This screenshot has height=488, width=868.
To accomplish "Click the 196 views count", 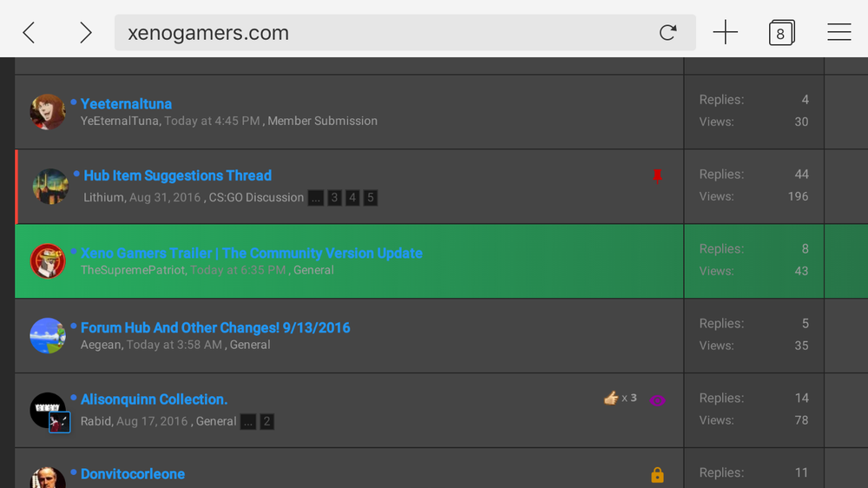I will (x=798, y=196).
